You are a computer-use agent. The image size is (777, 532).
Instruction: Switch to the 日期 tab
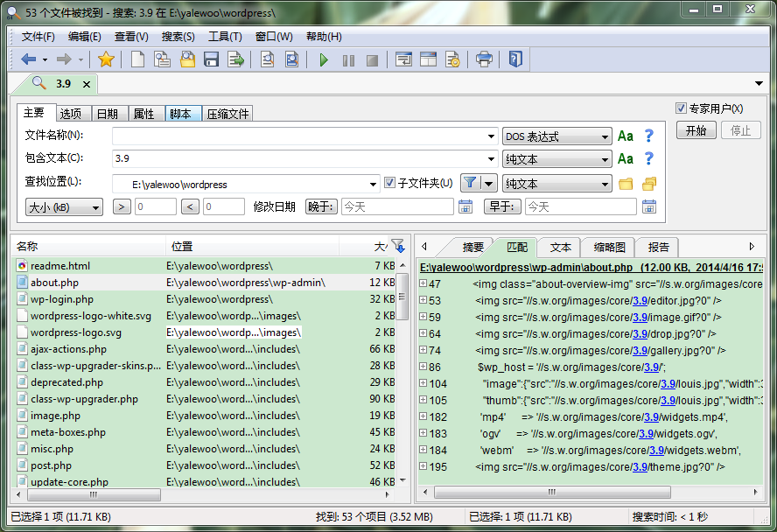pos(107,114)
